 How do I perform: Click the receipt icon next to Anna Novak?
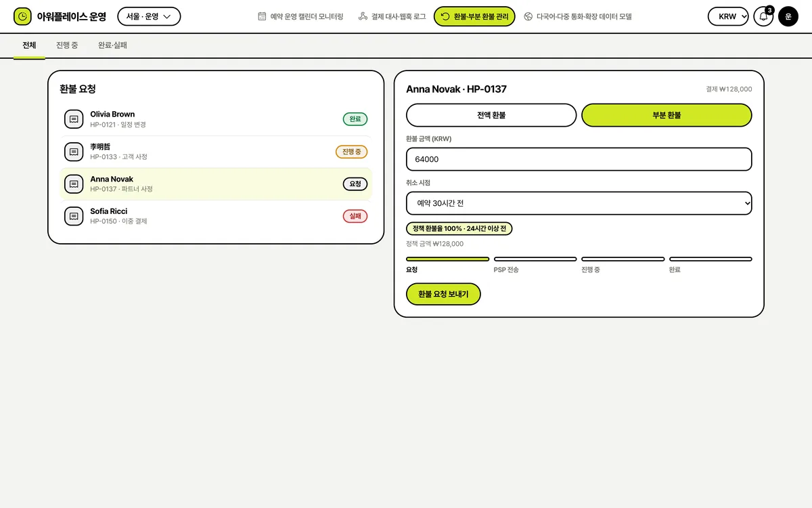(x=74, y=184)
